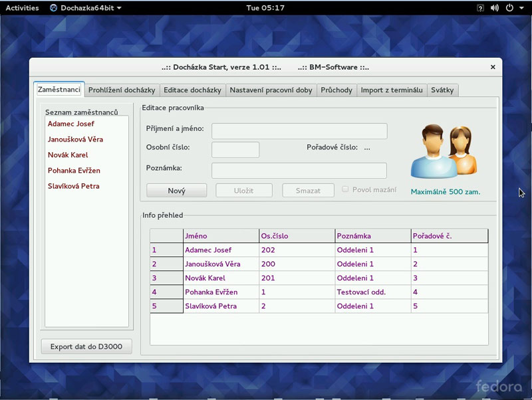Image resolution: width=532 pixels, height=400 pixels.
Task: Click the Export dat do D3000 button
Action: pos(86,346)
